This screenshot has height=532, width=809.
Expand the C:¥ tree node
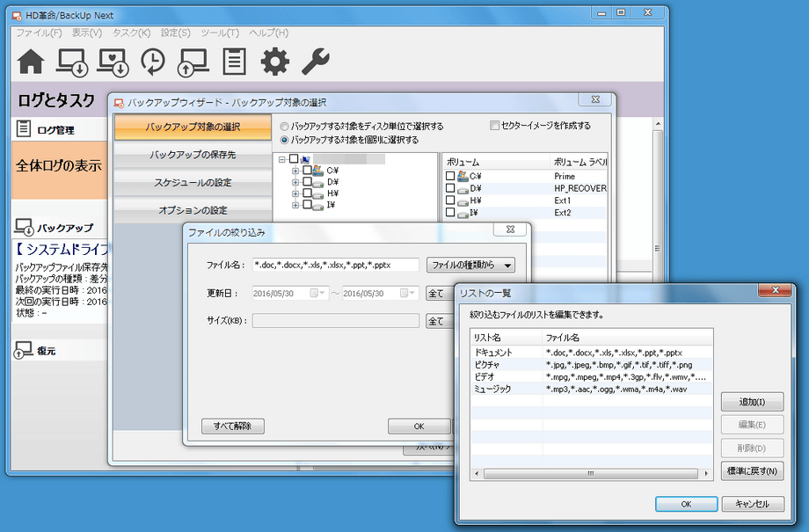(x=295, y=171)
